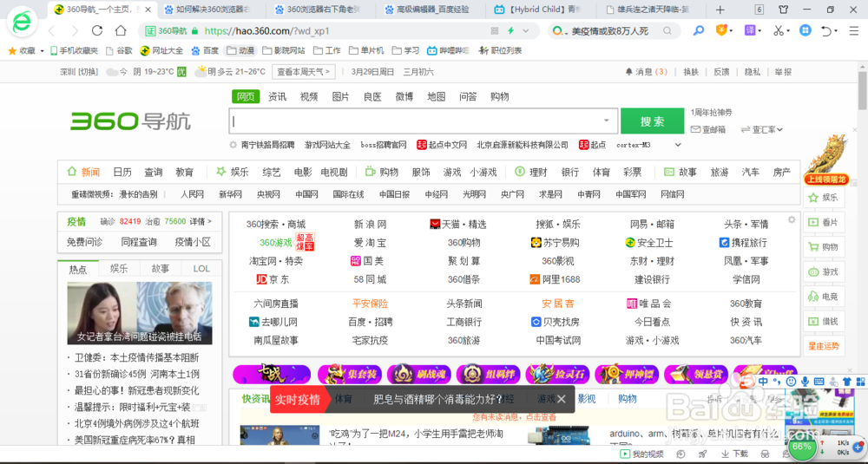Click the 查看本周天气 button
868x464 pixels.
coord(303,72)
